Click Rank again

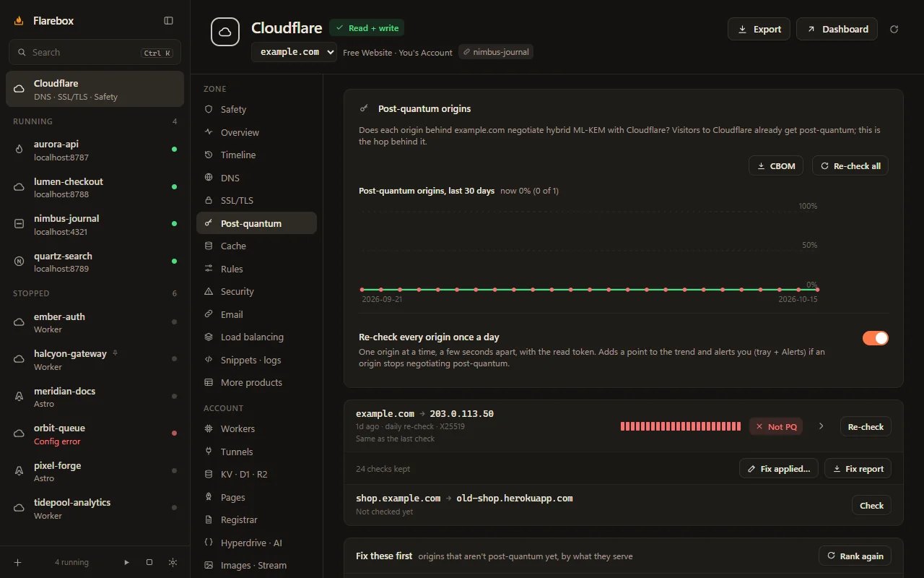tap(855, 556)
